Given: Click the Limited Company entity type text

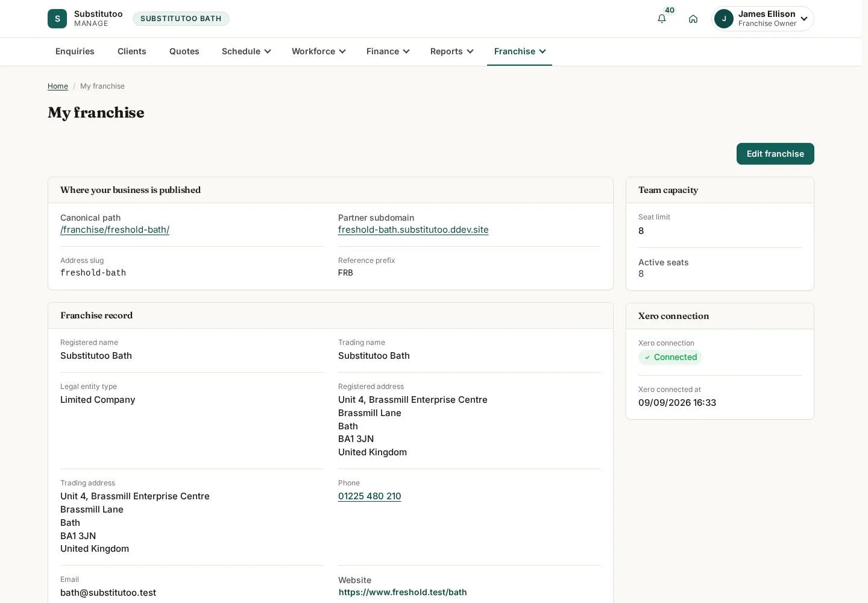Looking at the screenshot, I should click(98, 400).
